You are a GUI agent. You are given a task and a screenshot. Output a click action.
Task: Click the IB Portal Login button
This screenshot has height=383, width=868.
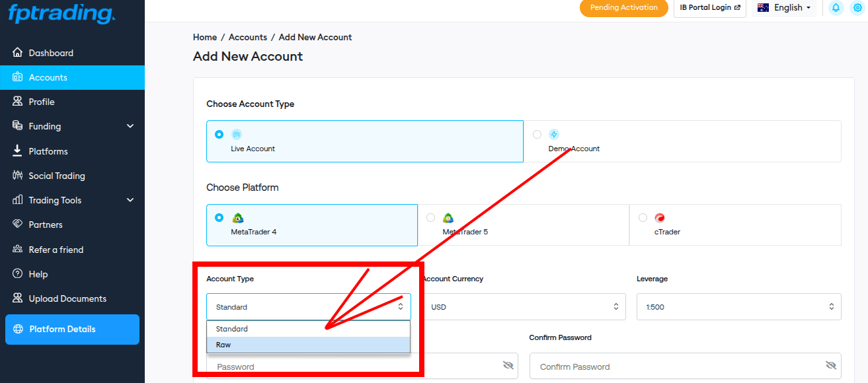710,8
